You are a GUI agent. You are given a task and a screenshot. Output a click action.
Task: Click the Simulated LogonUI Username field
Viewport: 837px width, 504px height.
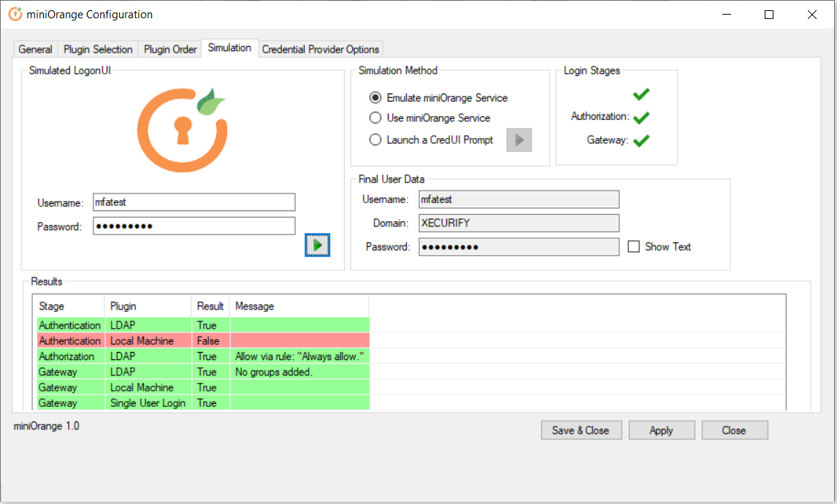click(x=194, y=202)
